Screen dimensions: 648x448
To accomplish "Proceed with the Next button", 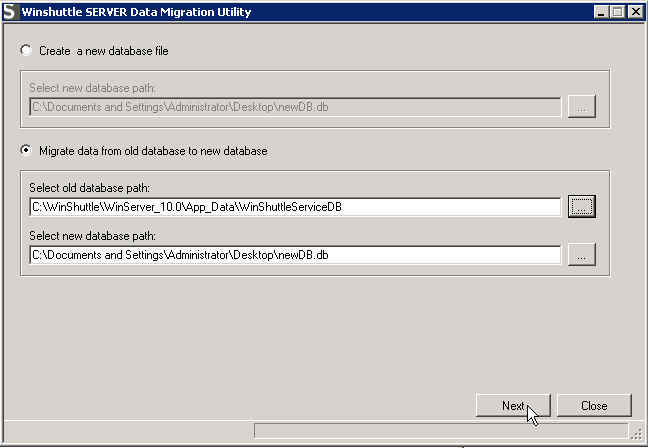I will [x=513, y=405].
